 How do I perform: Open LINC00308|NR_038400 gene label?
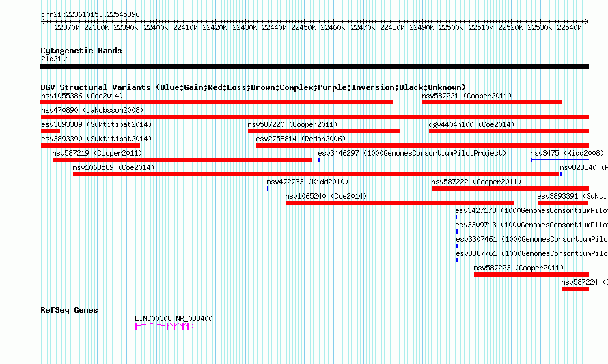click(x=174, y=318)
